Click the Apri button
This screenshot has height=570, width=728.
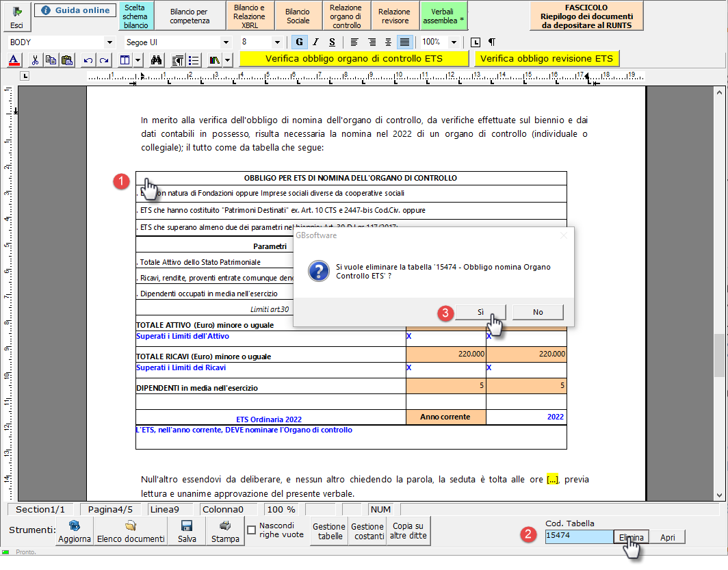coord(667,537)
